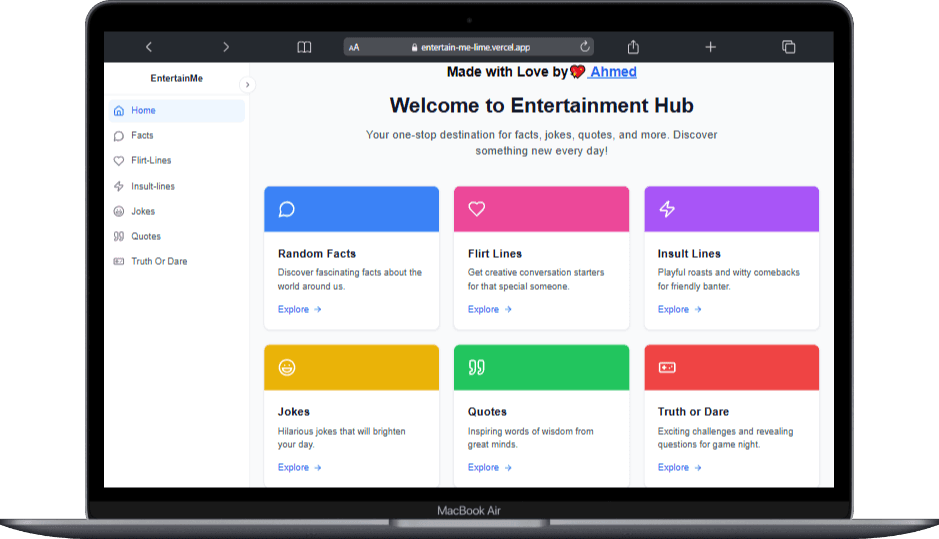The image size is (939, 539).
Task: Select Home in the sidebar
Action: [177, 111]
